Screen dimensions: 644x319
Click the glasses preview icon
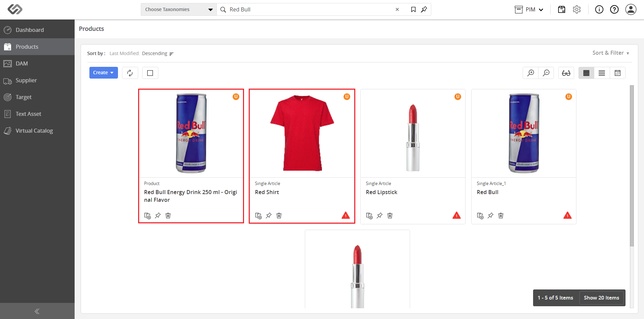566,73
